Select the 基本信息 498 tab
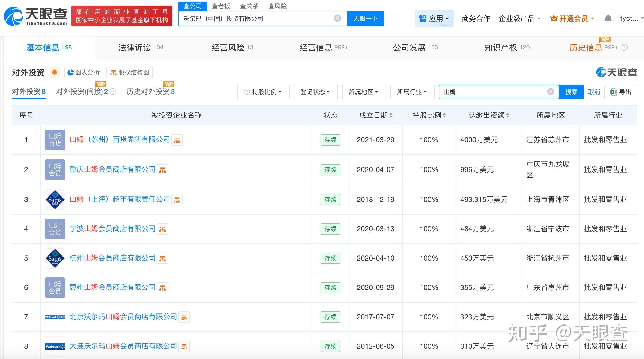This screenshot has width=644, height=359. tap(49, 48)
